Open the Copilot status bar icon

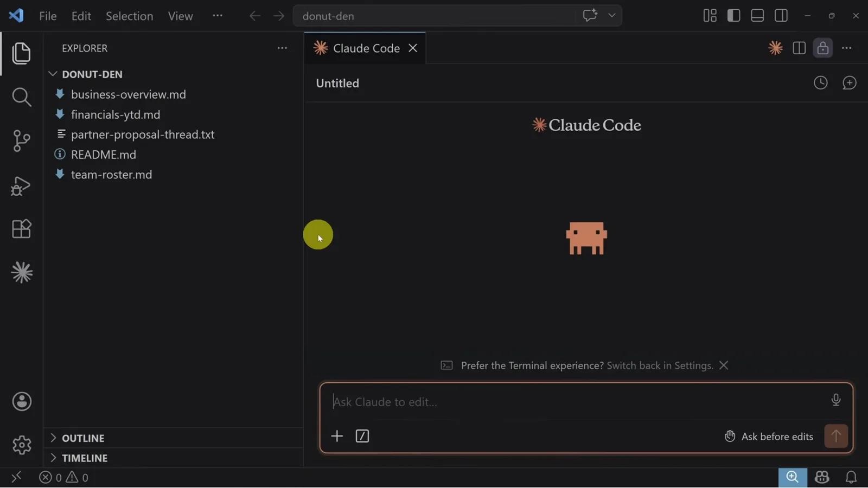pos(822,477)
